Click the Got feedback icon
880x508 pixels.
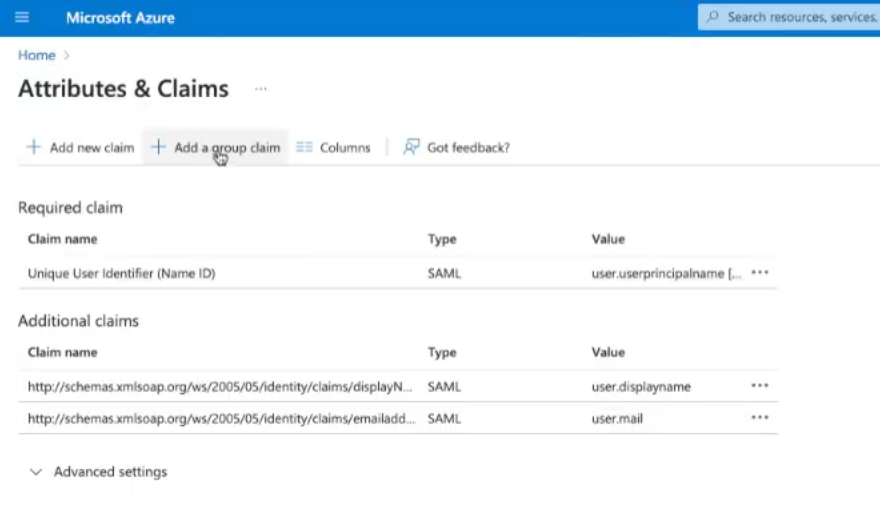point(411,147)
